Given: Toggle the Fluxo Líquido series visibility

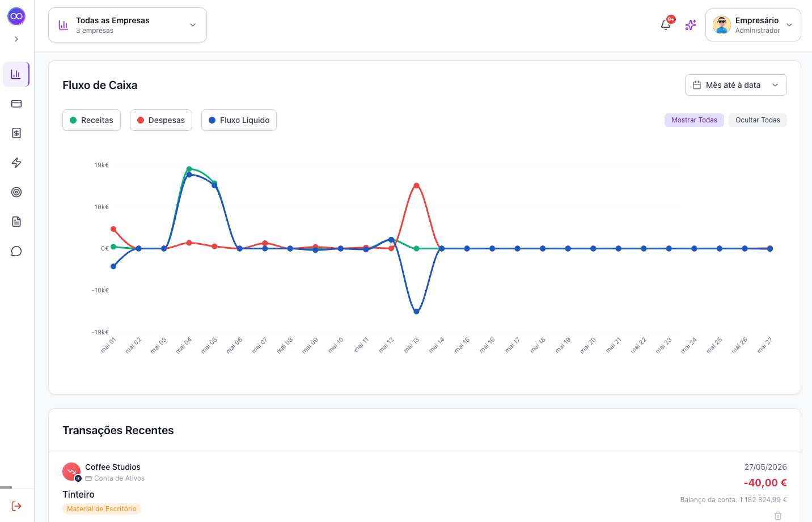Looking at the screenshot, I should pos(239,120).
